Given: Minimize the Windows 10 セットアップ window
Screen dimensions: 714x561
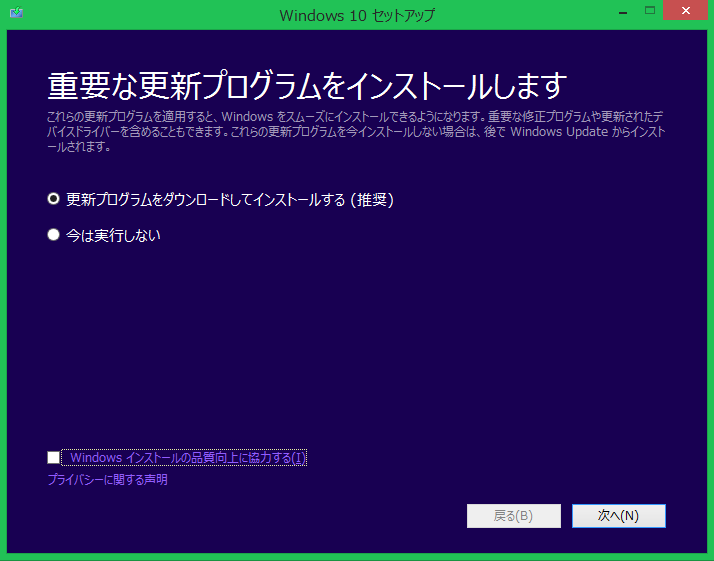Looking at the screenshot, I should (623, 11).
